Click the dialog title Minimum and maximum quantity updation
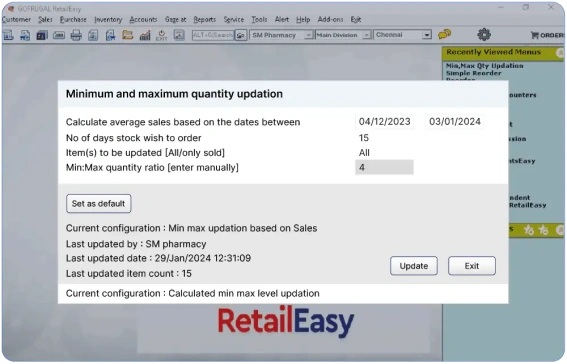Screen dimensions: 567x364 coord(174,94)
